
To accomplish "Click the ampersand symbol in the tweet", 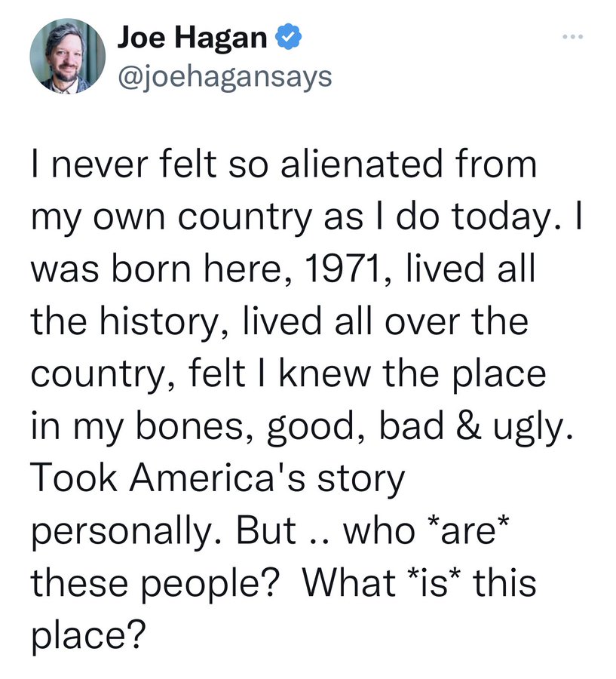I will pos(468,426).
